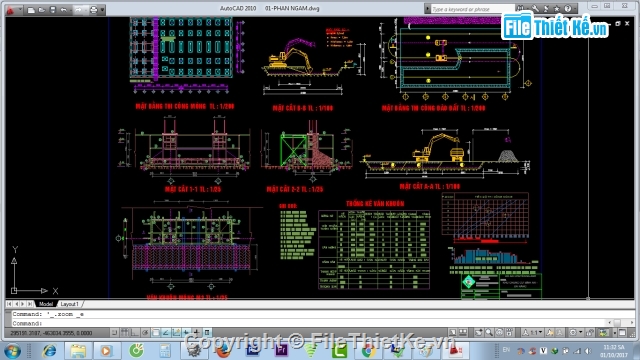Image resolution: width=640 pixels, height=360 pixels.
Task: Click in the Command line input
Action: pos(310,323)
